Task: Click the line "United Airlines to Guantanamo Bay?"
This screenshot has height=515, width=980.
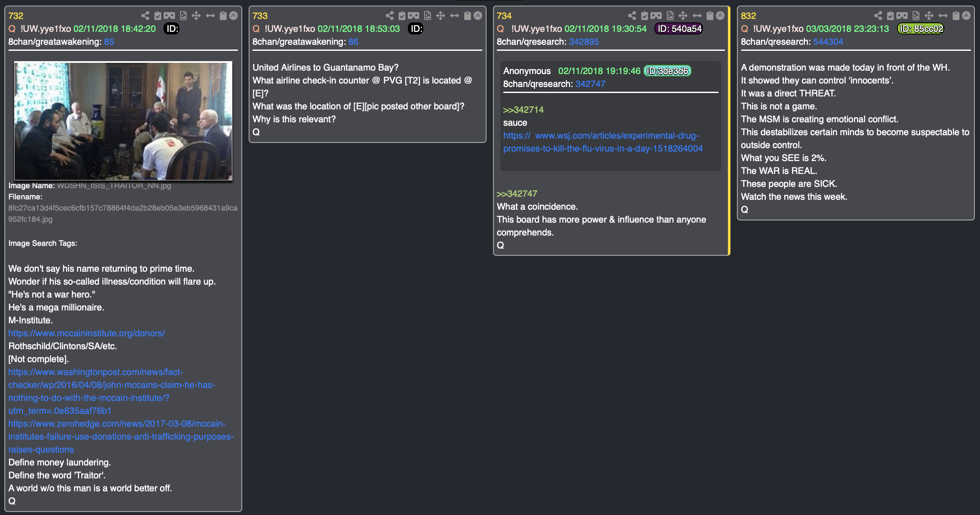Action: coord(325,68)
